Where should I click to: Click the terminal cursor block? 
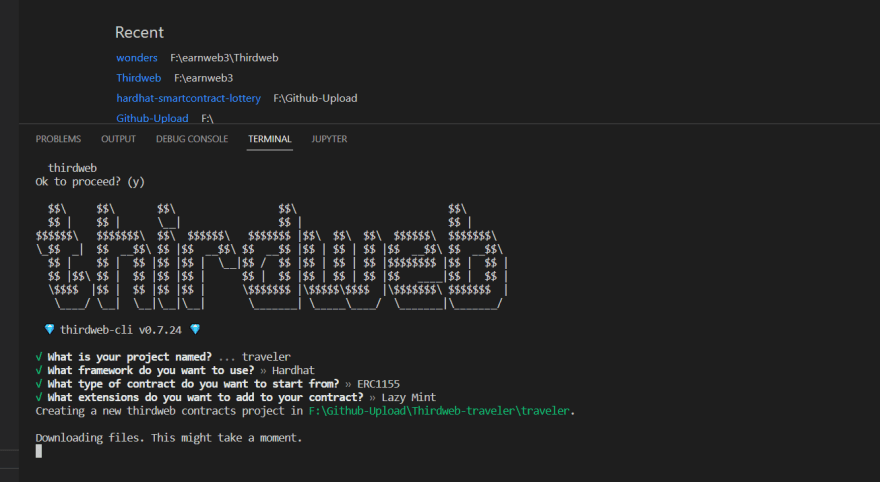click(x=39, y=451)
